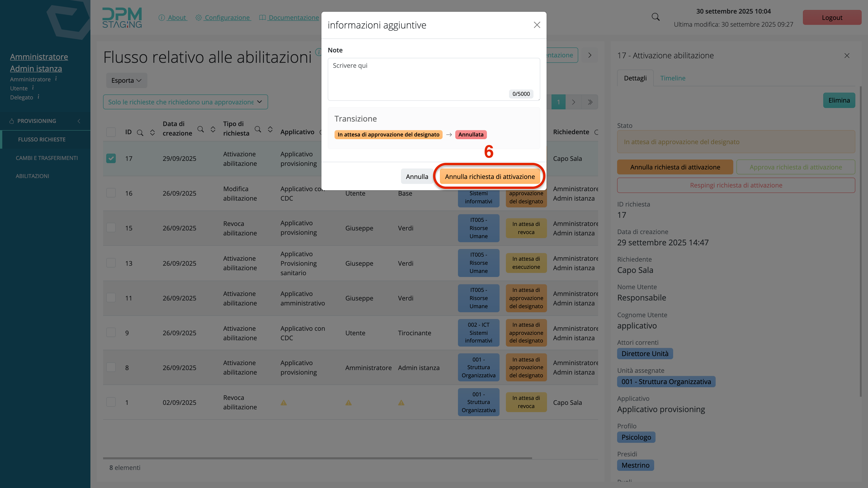Go to last page double-arrow icon
Screen dimensions: 868x488
coord(590,102)
